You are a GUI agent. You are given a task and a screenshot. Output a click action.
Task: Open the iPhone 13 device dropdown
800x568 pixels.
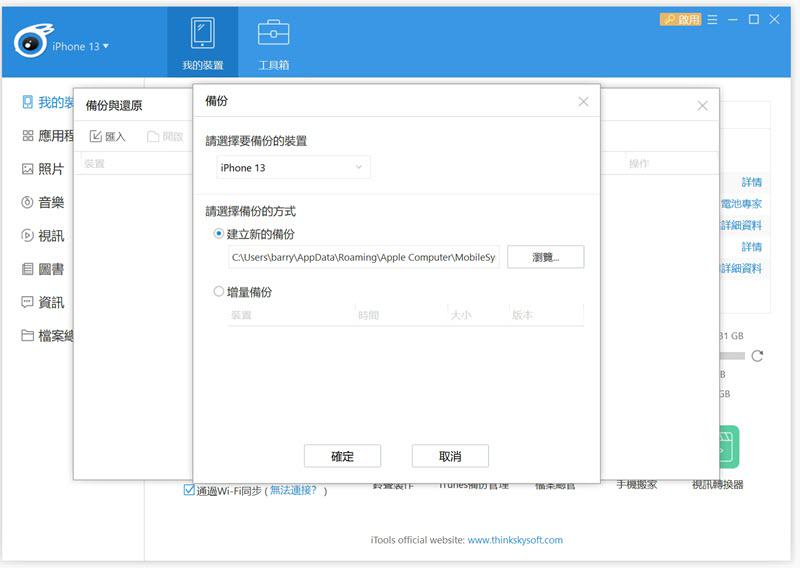coord(293,167)
